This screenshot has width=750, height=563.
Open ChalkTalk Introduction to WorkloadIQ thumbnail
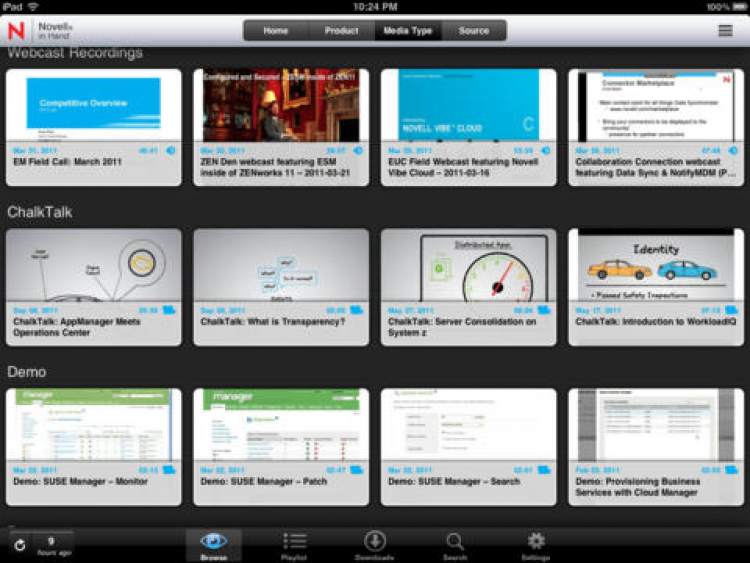coord(656,265)
